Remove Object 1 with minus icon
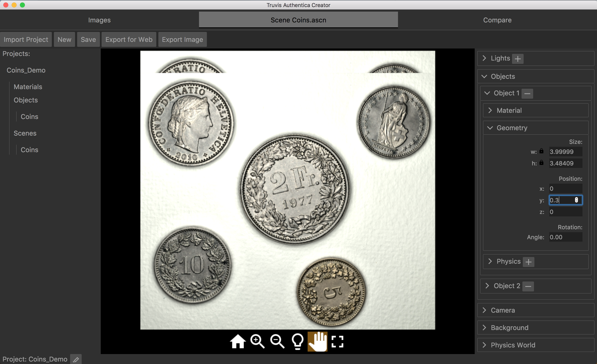Viewport: 597px width, 364px height. pos(527,93)
